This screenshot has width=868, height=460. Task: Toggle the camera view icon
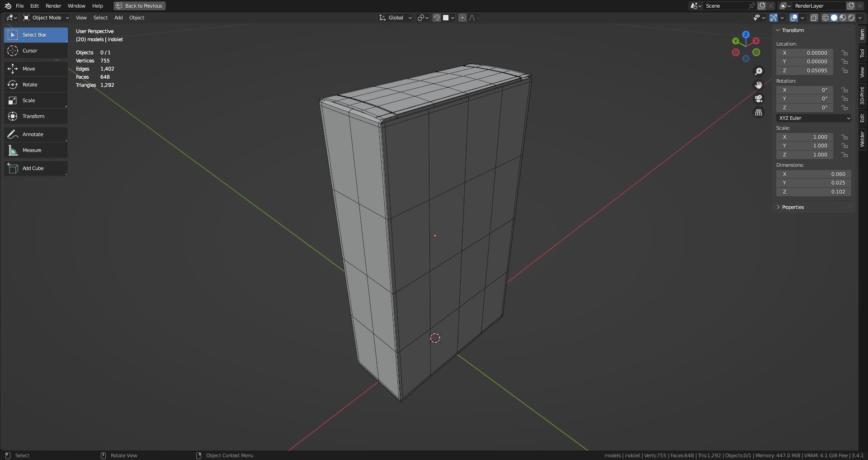pyautogui.click(x=759, y=99)
